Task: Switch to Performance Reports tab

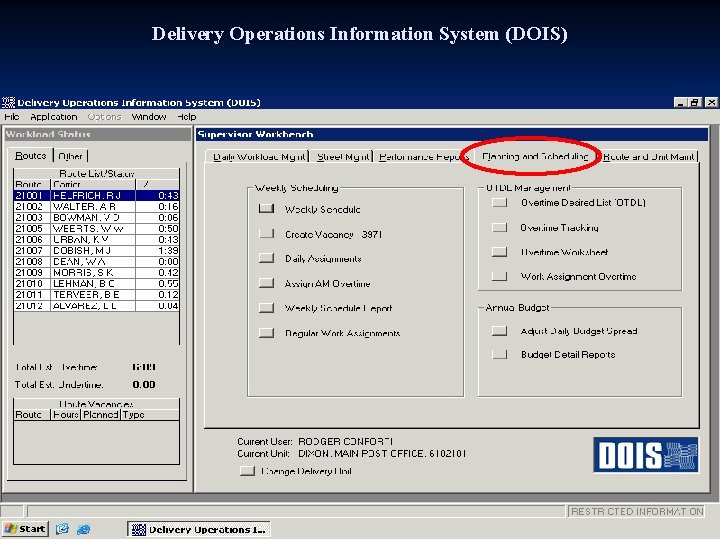Action: click(x=423, y=157)
